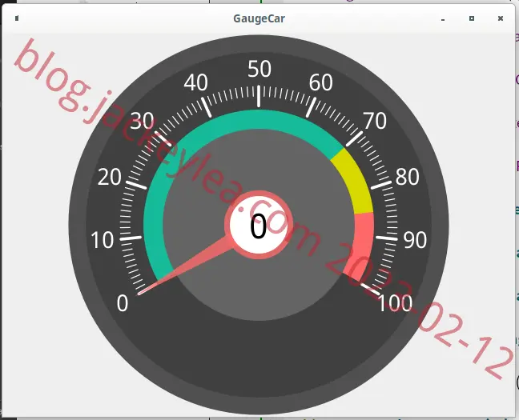
Task: Click the scale label 70
Action: (375, 121)
